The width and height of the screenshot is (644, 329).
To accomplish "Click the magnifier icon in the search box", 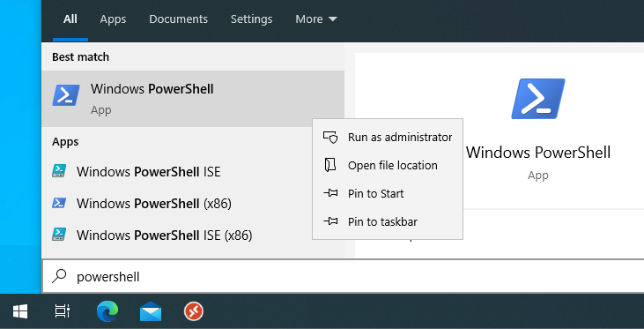I will click(59, 276).
